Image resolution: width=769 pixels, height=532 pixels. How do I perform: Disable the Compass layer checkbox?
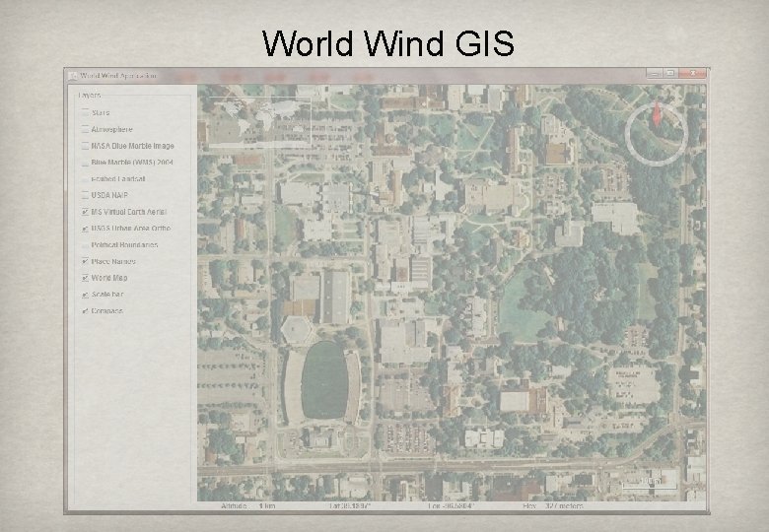click(86, 311)
